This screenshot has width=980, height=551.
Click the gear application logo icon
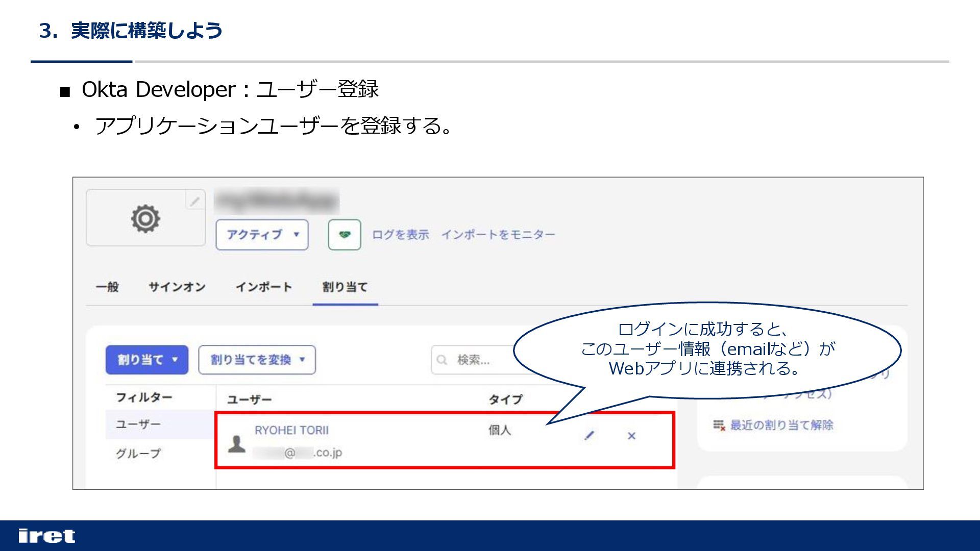point(145,219)
